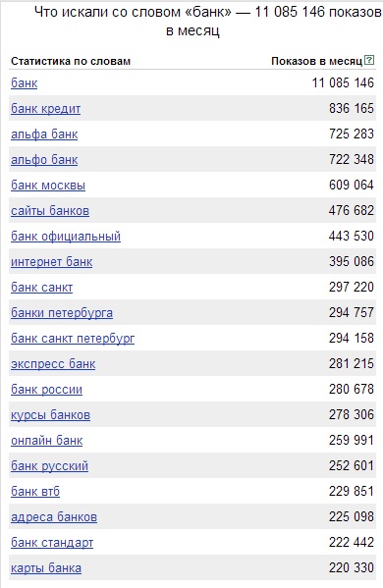The image size is (383, 588).
Task: Open the "банк кредит" keyword link
Action: pos(46,109)
